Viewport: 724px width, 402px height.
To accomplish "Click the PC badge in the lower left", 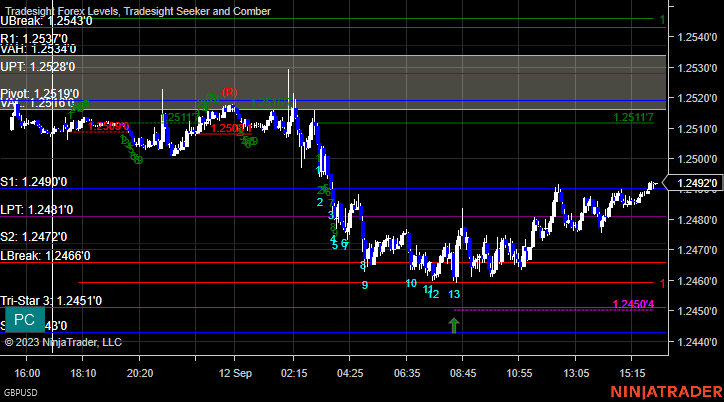I will (25, 319).
